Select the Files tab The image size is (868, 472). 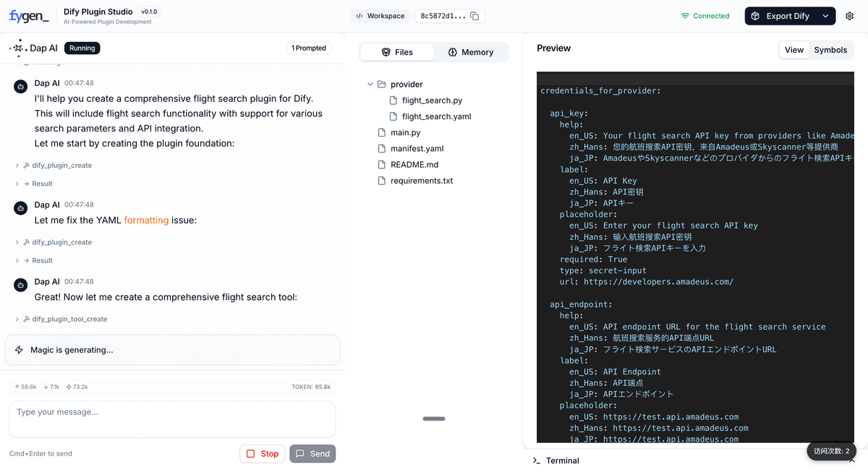point(397,52)
